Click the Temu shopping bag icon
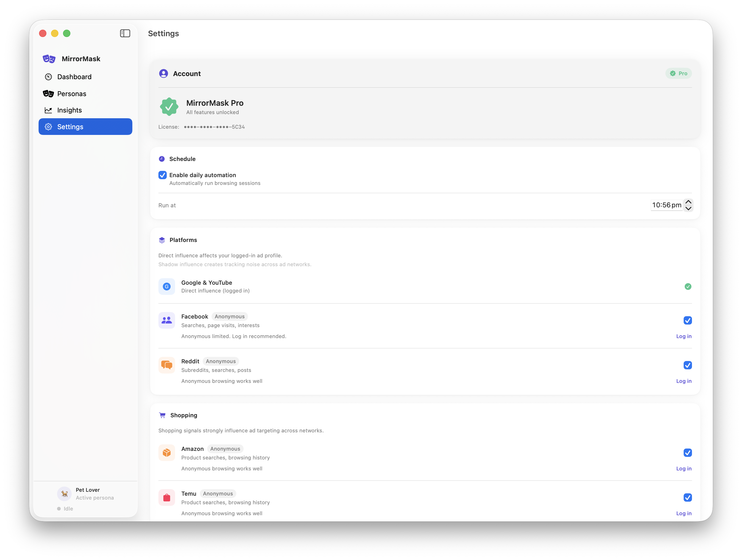Screen dimensions: 742x560 click(x=167, y=497)
